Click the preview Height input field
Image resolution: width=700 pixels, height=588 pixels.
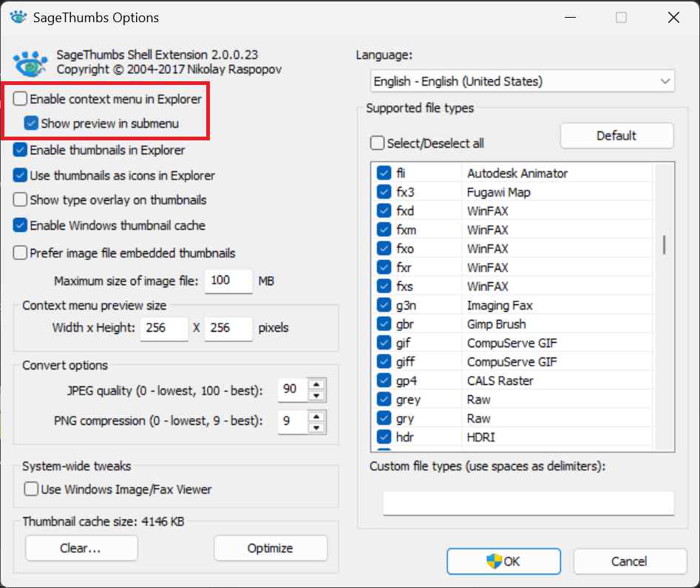coord(228,329)
